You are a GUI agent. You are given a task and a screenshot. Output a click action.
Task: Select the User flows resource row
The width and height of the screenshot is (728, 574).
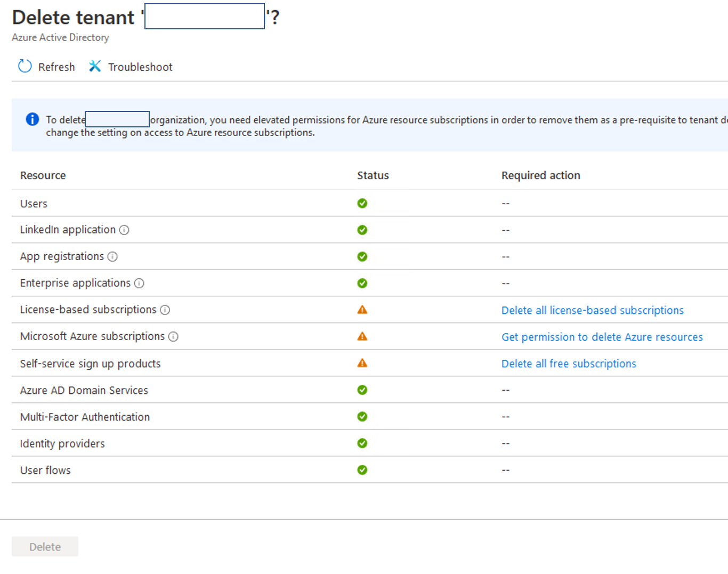[45, 470]
